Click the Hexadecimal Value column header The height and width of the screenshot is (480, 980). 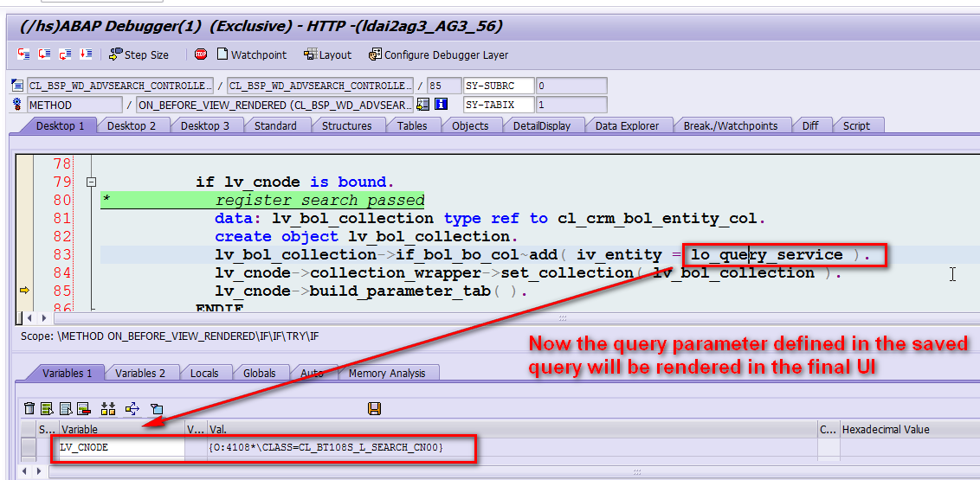[x=909, y=429]
